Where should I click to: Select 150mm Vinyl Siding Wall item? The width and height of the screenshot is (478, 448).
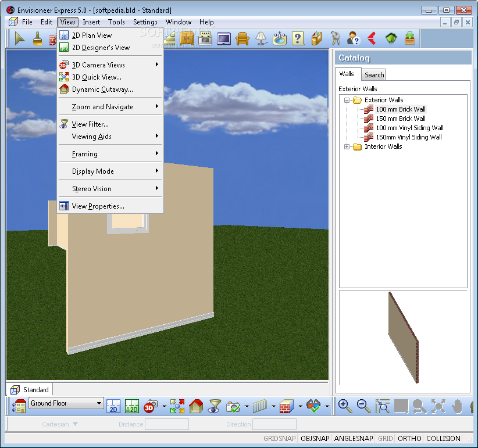click(408, 137)
